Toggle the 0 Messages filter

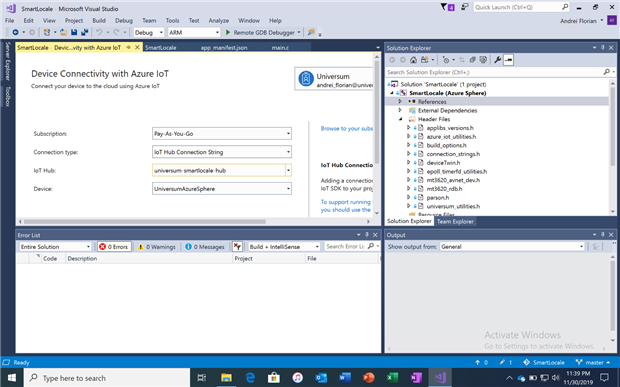[x=204, y=247]
